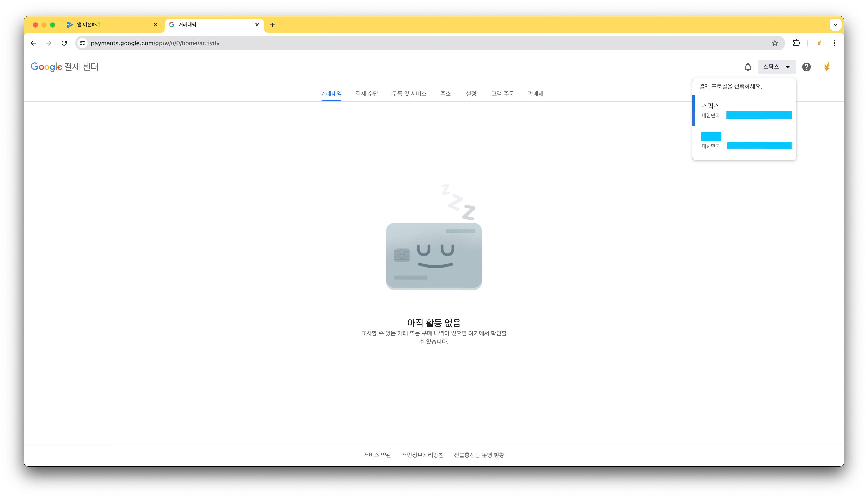Bookmark page with the star icon
Viewport: 868px width, 498px height.
tap(775, 43)
